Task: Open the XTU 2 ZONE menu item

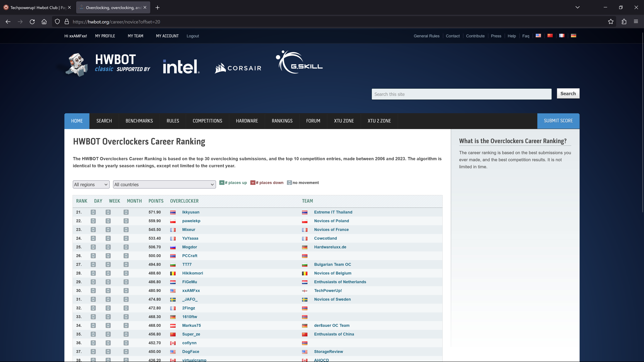Action: point(379,121)
